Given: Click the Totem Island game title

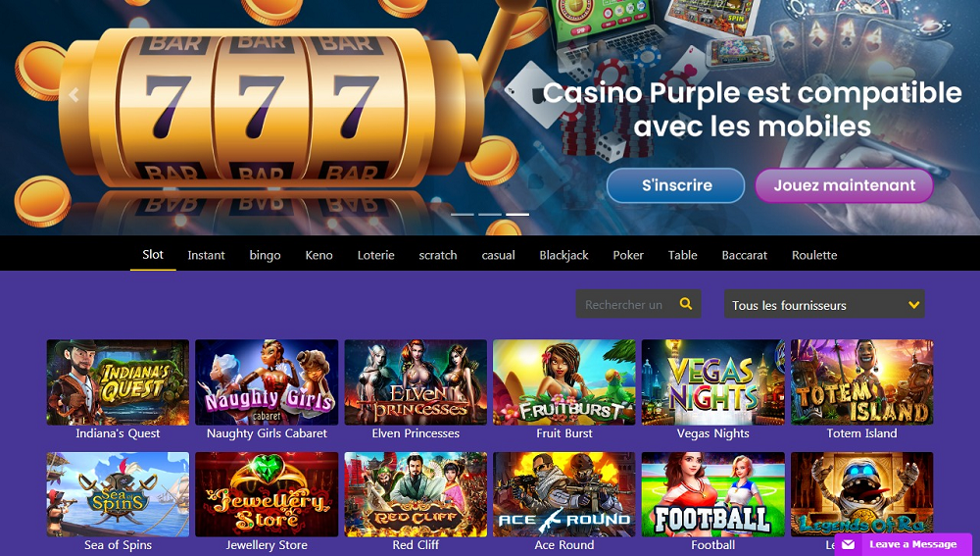Looking at the screenshot, I should click(x=861, y=433).
